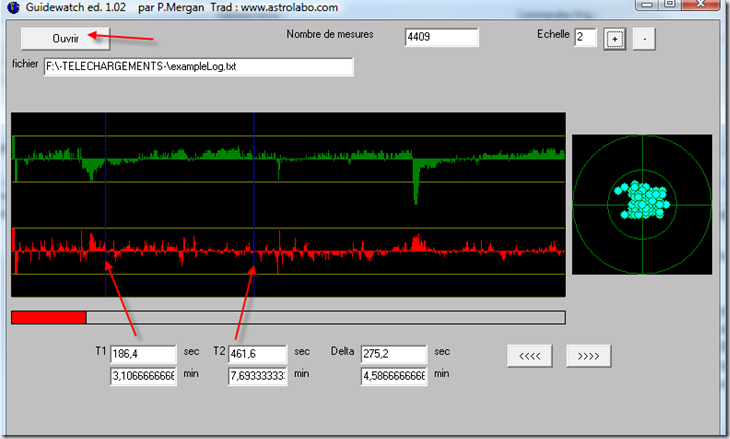Select the Delta minutes field below 275,2

pyautogui.click(x=394, y=376)
